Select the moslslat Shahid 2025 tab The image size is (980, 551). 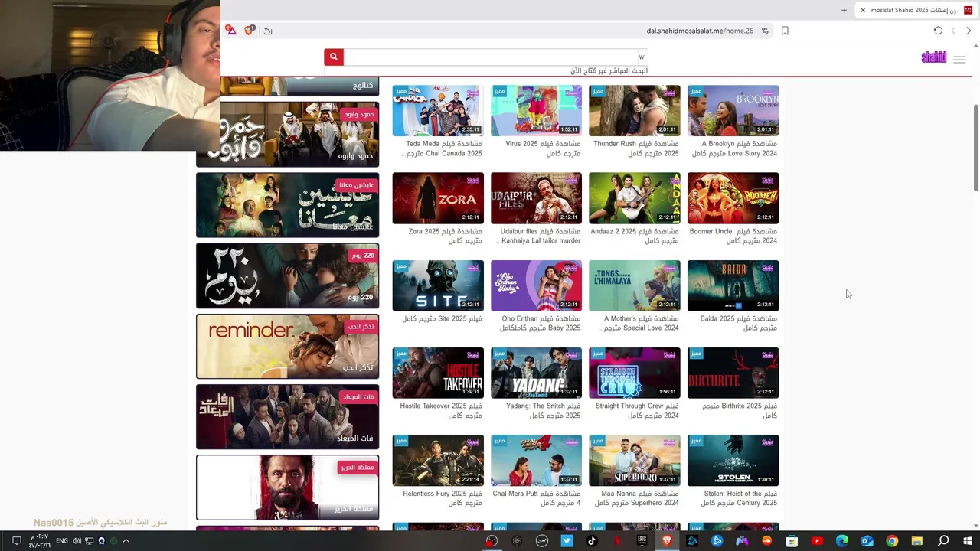tap(916, 10)
